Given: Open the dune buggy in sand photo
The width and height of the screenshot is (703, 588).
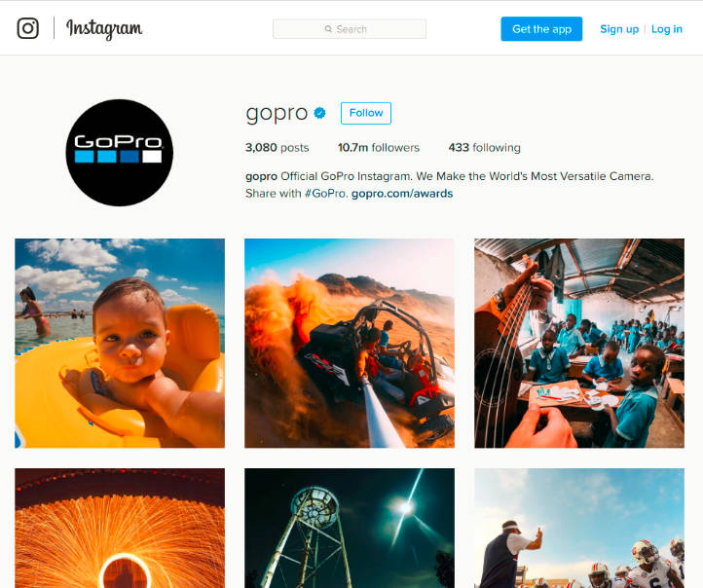Looking at the screenshot, I should point(350,343).
